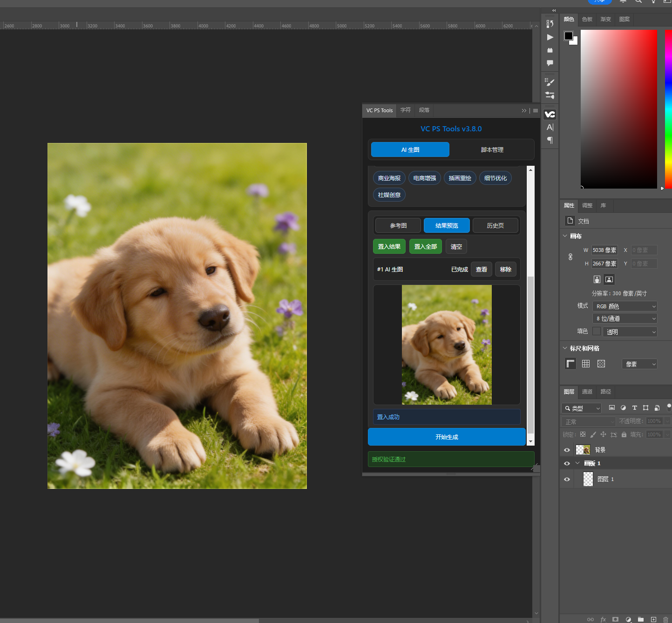672x623 pixels.
Task: Filter layers by type layers (T icon)
Action: click(634, 408)
